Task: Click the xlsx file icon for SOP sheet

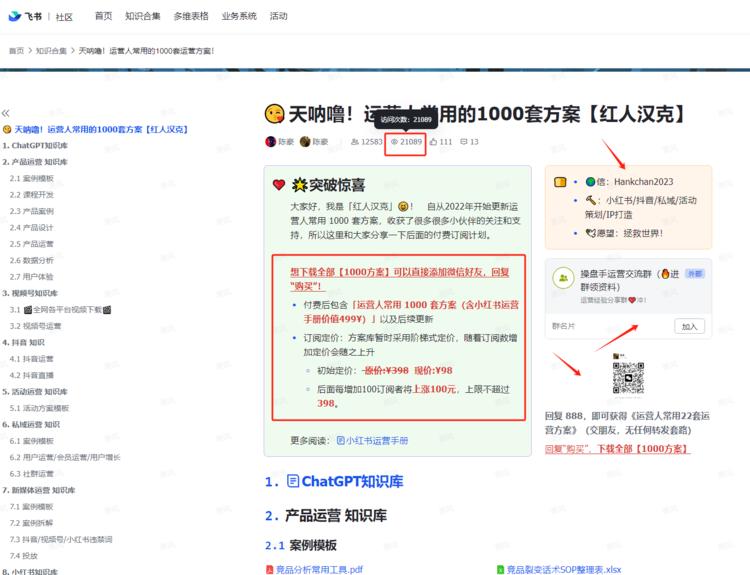Action: (500, 570)
